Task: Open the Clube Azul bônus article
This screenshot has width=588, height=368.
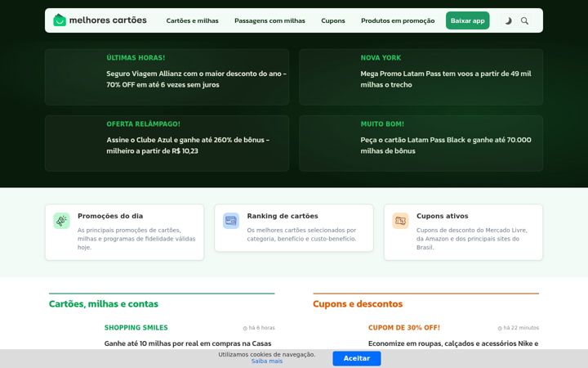Action: pos(188,146)
